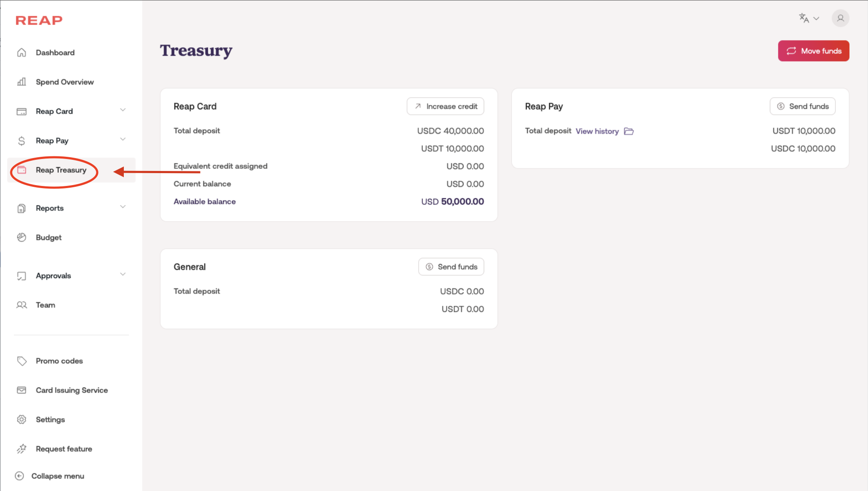Open the language selector dropdown
This screenshot has width=868, height=491.
(808, 18)
